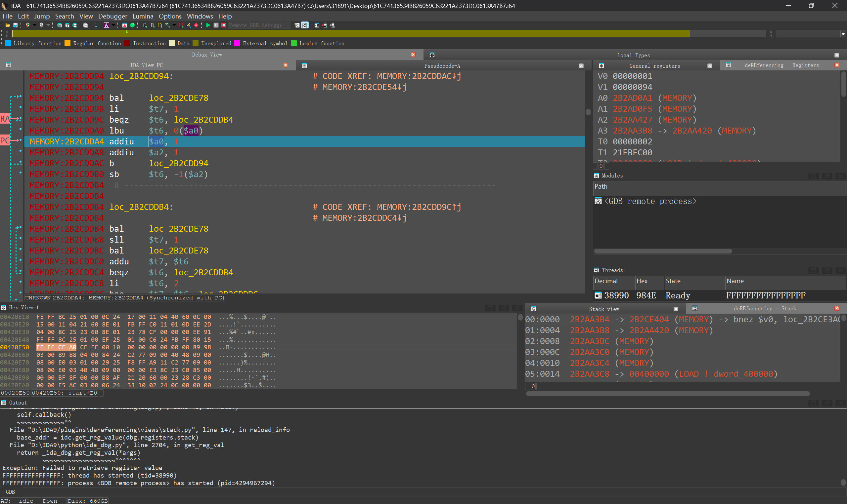Viewport: 847px width, 504px height.
Task: Click the Save database floppy icon
Action: click(x=15, y=25)
